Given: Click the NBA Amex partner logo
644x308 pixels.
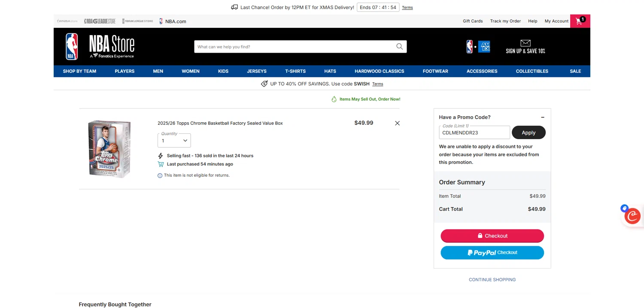Looking at the screenshot, I should click(x=478, y=47).
